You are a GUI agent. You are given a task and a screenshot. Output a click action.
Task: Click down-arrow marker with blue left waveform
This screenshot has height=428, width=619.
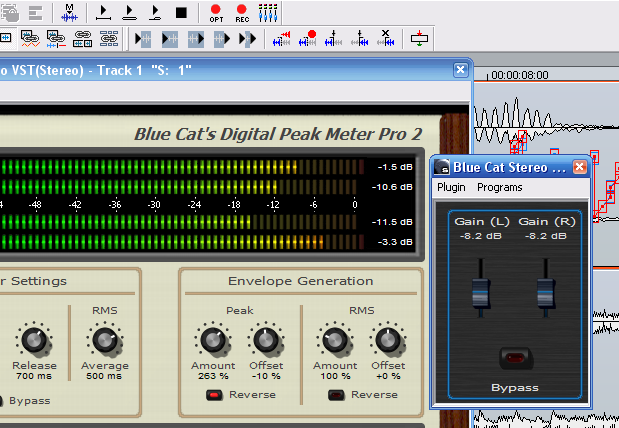(x=334, y=39)
